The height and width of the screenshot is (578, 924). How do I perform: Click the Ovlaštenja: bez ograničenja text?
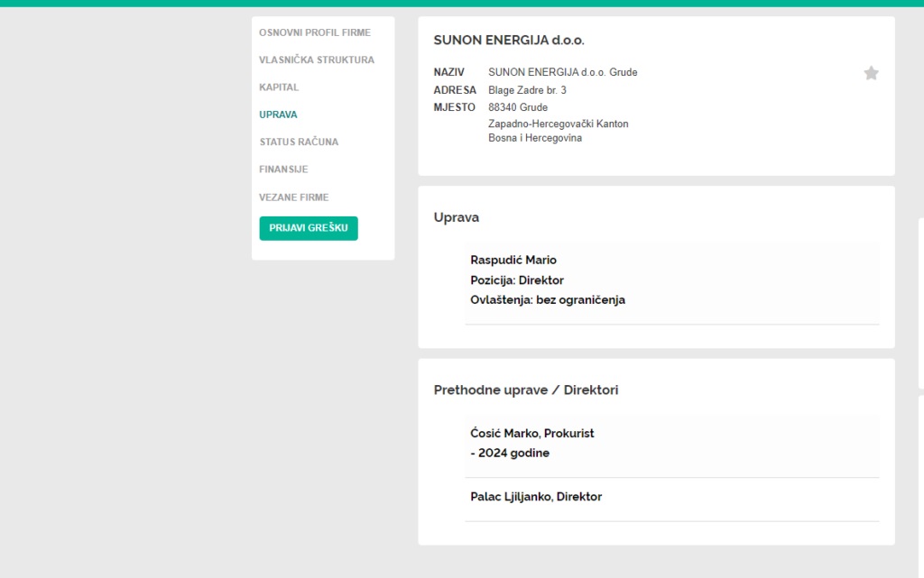(548, 300)
